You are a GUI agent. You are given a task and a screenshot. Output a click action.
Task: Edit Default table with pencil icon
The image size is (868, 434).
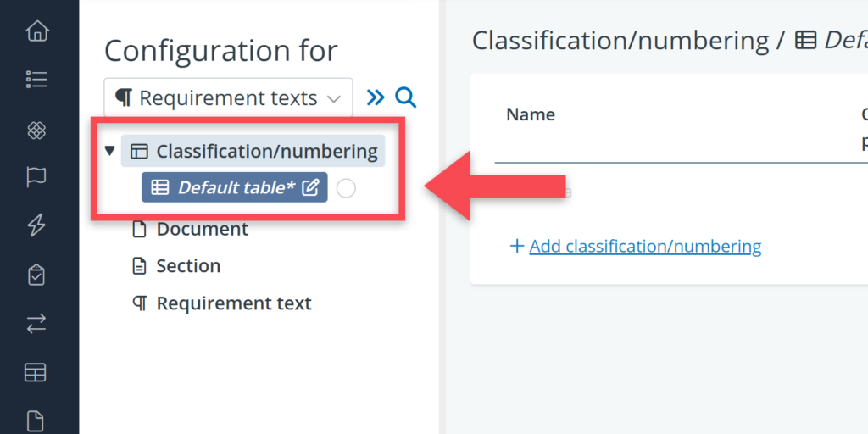(310, 187)
